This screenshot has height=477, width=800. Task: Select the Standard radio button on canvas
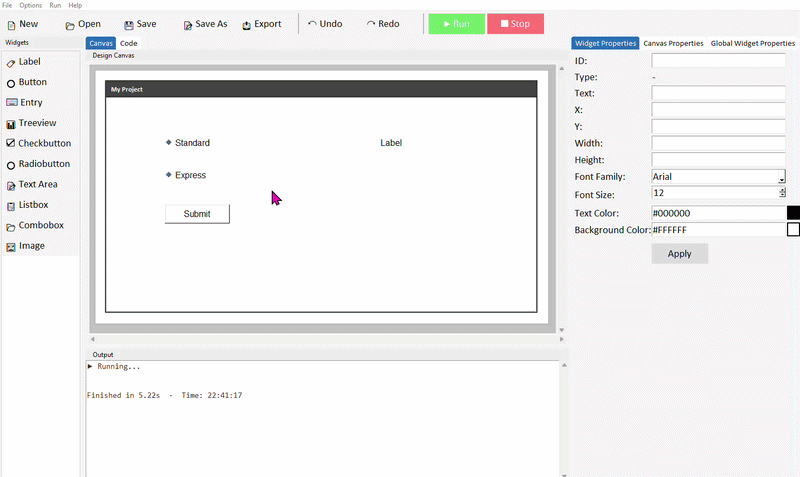point(188,143)
